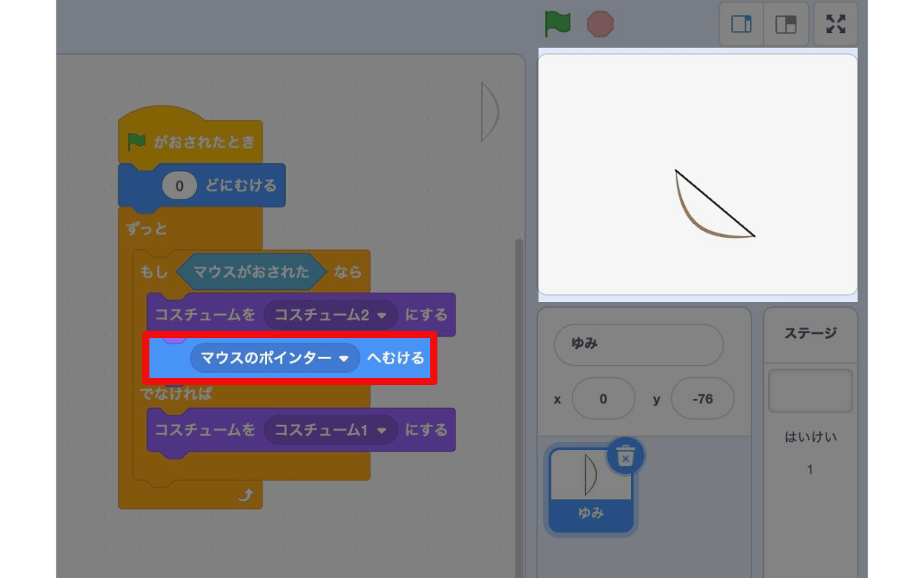
Task: Run the highlighted へむける block
Action: coord(393,358)
